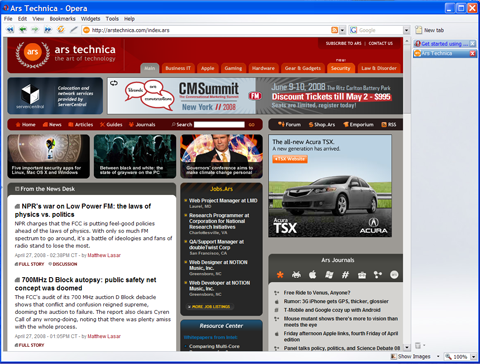The height and width of the screenshot is (364, 480).
Task: Expand the 100% zoom dropdown
Action: [473, 357]
